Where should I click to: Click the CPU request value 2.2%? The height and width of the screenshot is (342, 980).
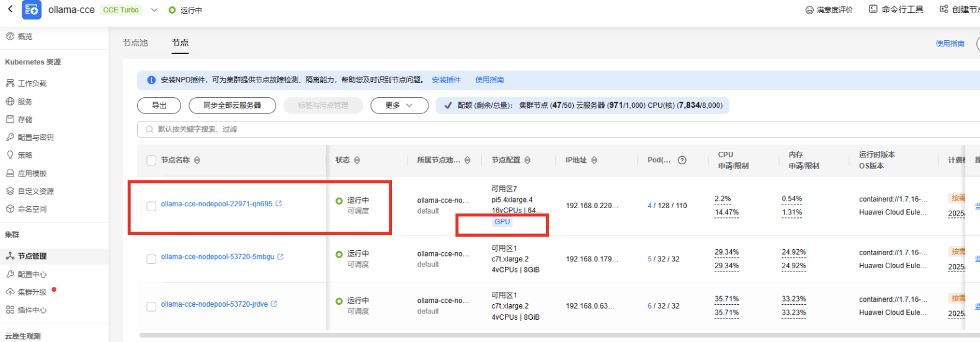pyautogui.click(x=723, y=199)
